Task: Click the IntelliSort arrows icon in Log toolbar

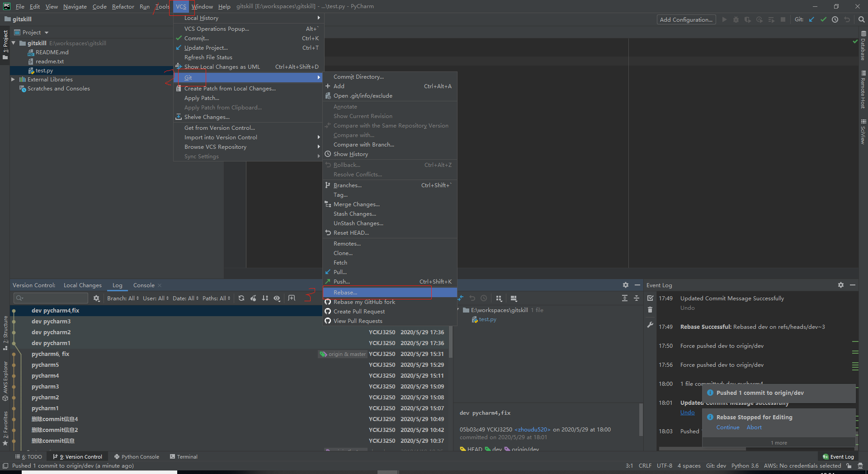Action: pos(265,298)
